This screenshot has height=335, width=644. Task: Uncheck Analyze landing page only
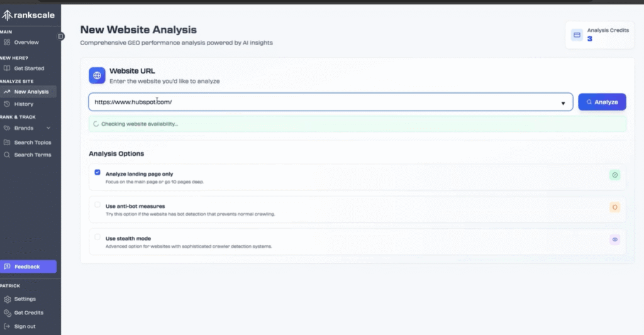[97, 172]
